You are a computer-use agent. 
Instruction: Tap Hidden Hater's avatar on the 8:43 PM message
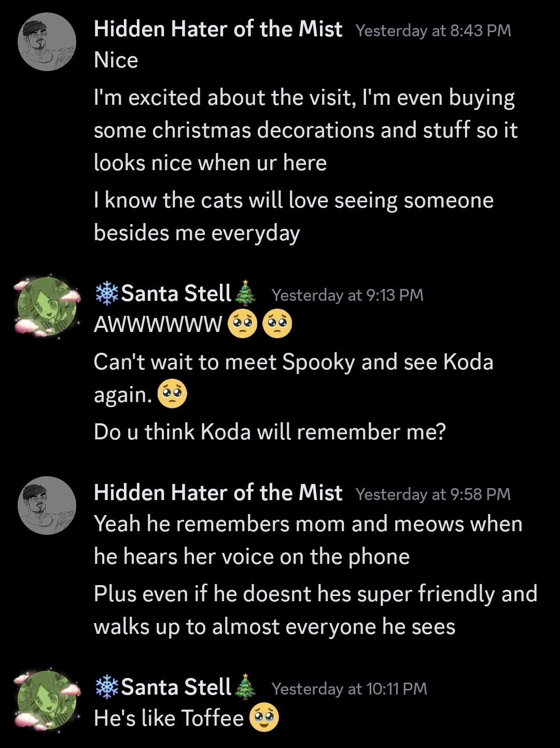click(47, 42)
